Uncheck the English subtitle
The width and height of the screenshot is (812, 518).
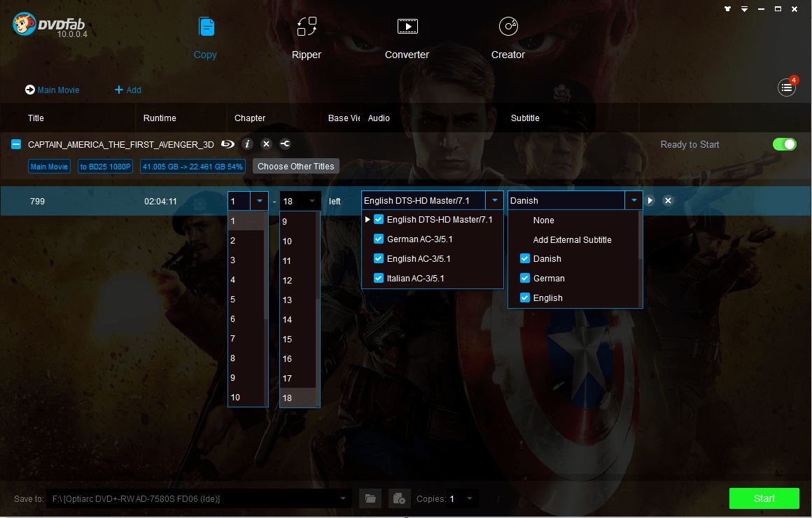pyautogui.click(x=524, y=298)
